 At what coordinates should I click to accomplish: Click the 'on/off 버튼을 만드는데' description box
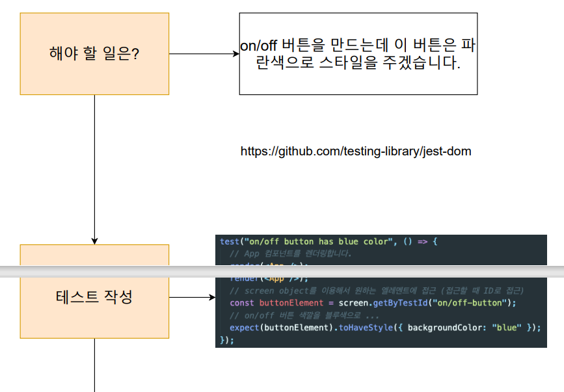pos(358,54)
